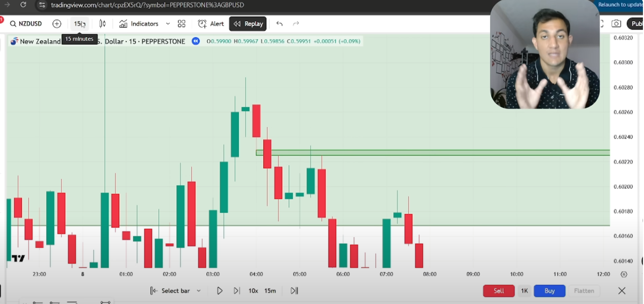
Task: Open the 15 minutes interval selector
Action: [79, 24]
